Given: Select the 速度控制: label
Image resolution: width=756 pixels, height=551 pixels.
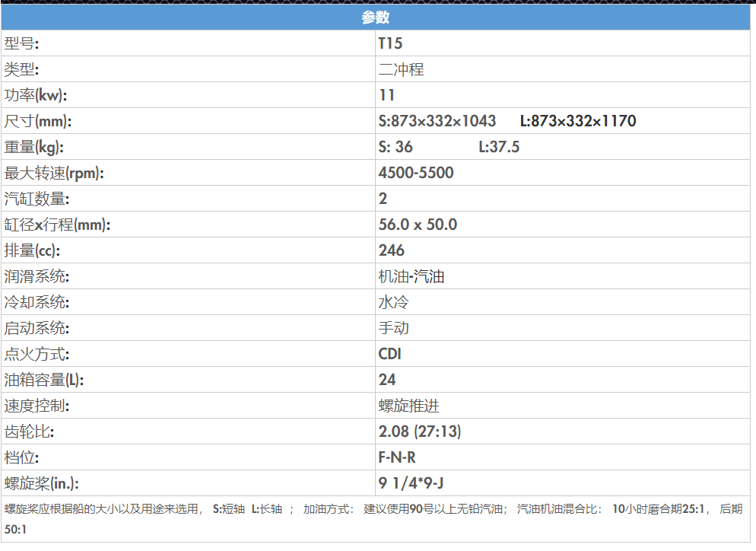Looking at the screenshot, I should [x=37, y=406].
